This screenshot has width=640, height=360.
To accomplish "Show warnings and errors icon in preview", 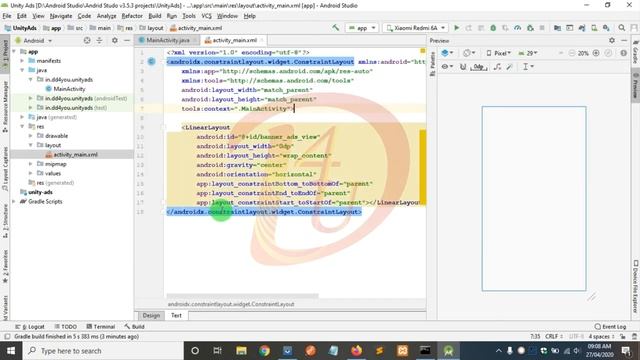I will (x=623, y=53).
